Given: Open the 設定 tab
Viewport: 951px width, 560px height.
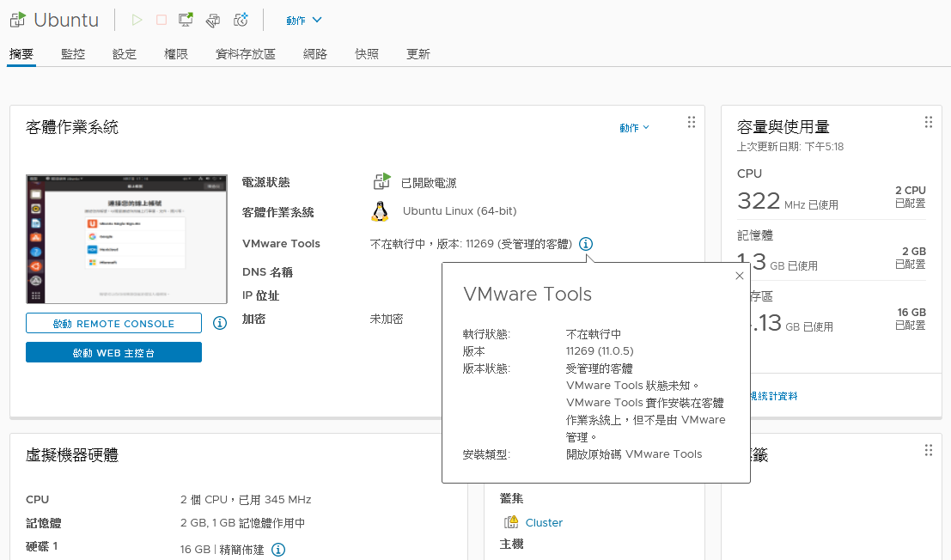Looking at the screenshot, I should click(x=125, y=54).
